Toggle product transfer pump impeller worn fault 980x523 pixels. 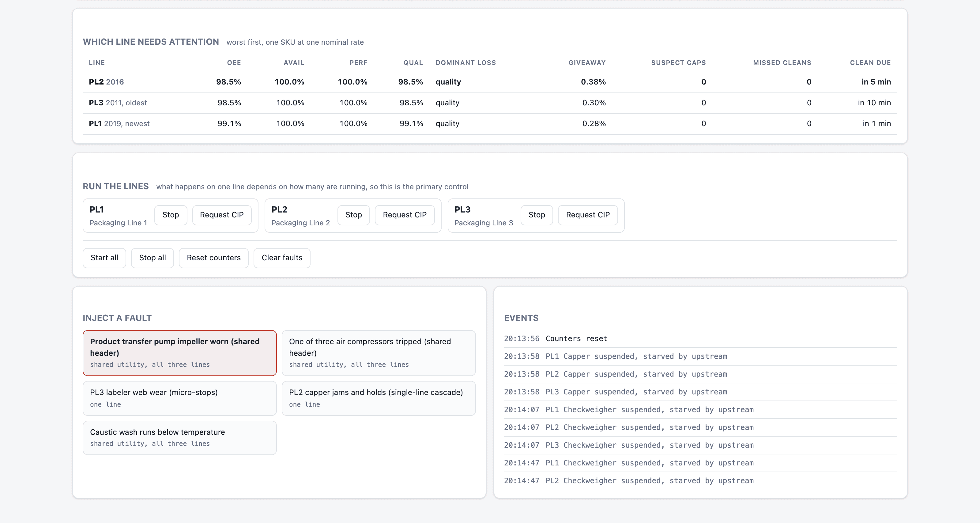179,353
